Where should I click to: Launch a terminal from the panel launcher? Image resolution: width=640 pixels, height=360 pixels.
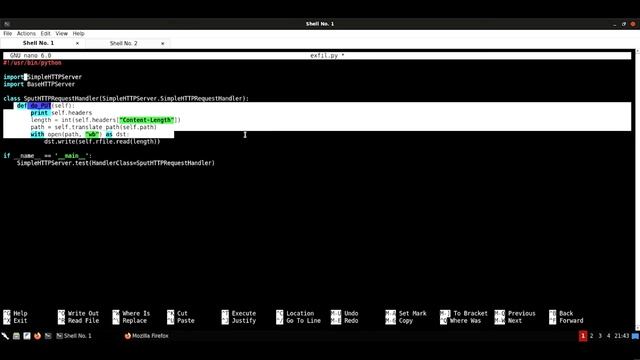(x=48, y=336)
